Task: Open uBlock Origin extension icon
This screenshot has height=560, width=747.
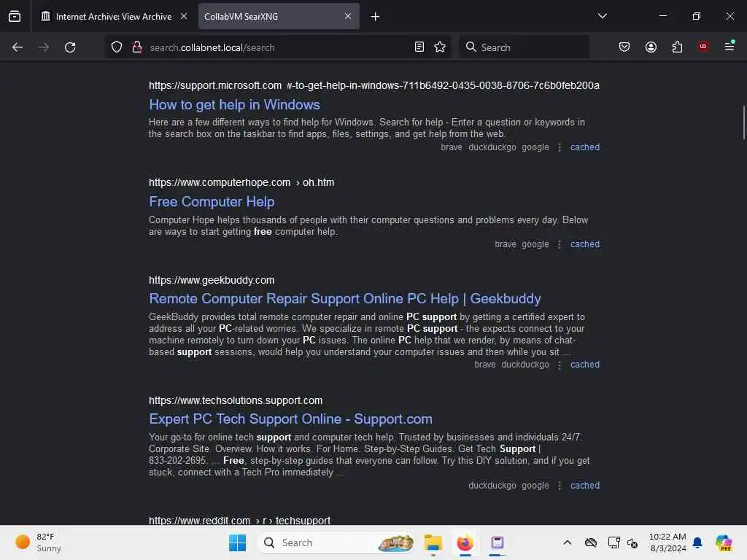Action: coord(703,47)
